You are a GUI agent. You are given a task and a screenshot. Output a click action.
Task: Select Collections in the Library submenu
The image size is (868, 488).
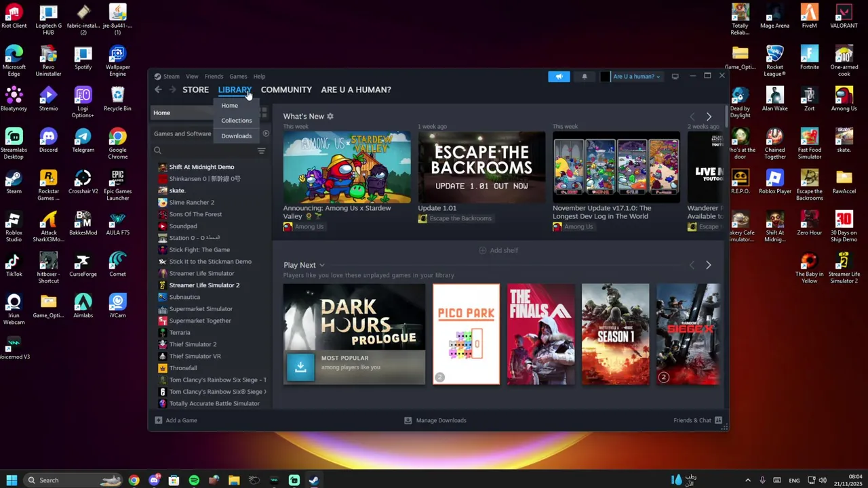[x=236, y=121]
